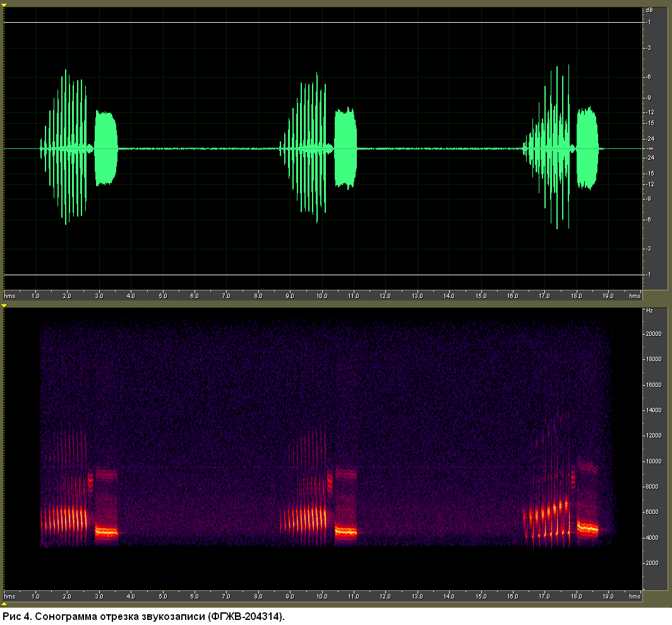This screenshot has height=625, width=672.
Task: Click the yellow cursor marker below the spectrogram ruler
Action: [4, 604]
